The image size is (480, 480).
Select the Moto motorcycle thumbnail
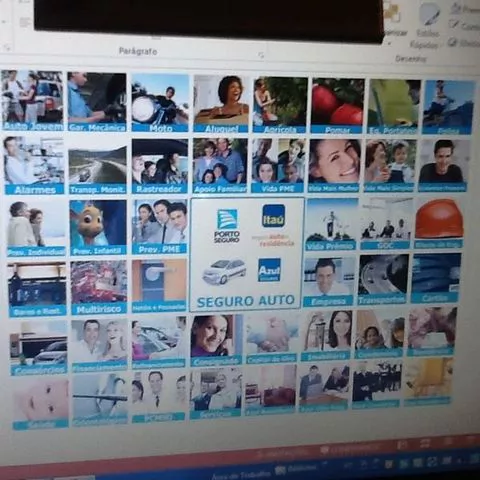click(160, 103)
